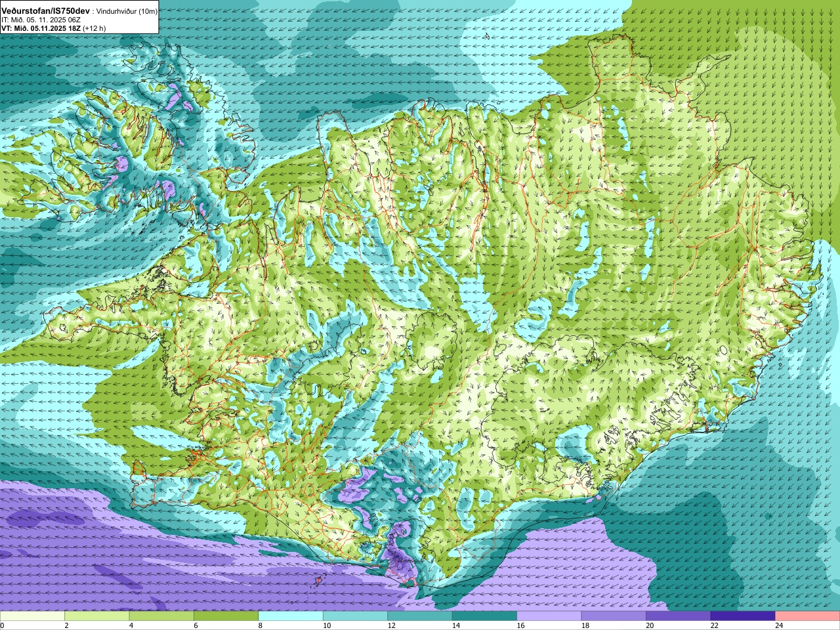Select the 18–20 medium purple legend swatch
Screen dimensions: 840x630
coord(614,616)
